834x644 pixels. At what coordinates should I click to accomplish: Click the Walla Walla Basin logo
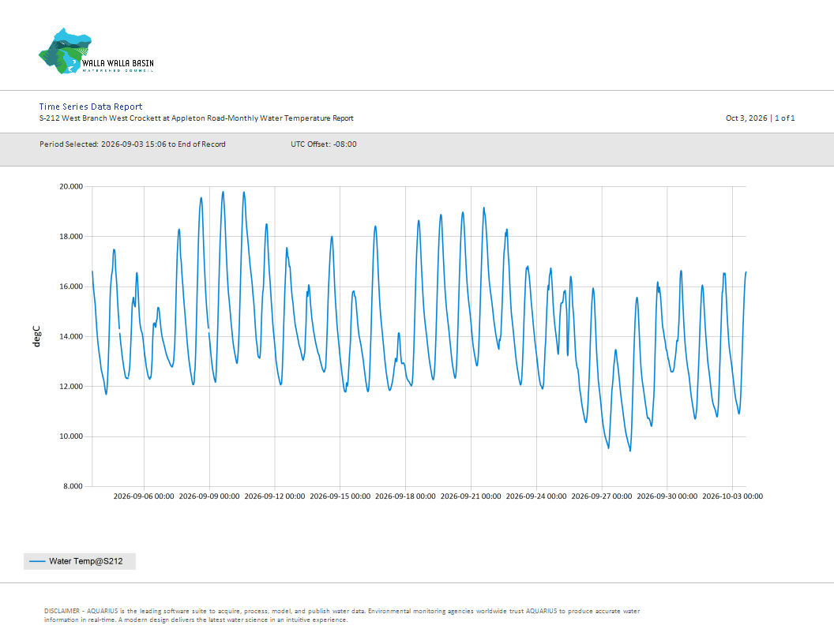click(96, 51)
